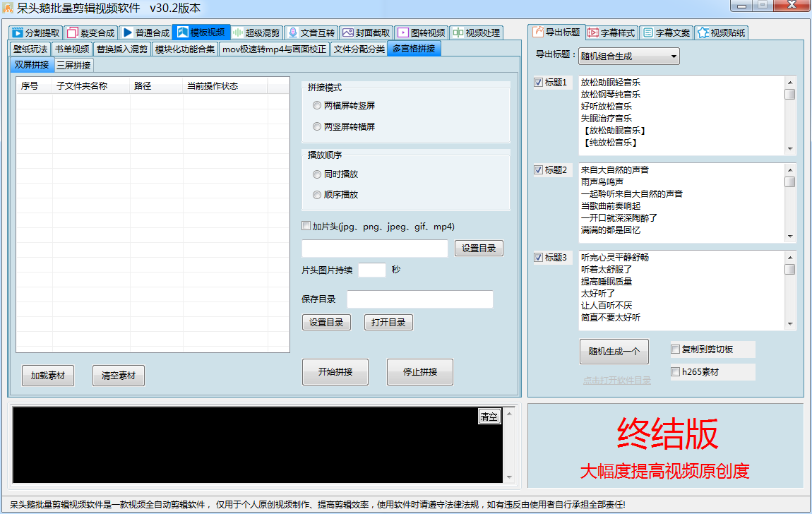Switch to the 壁纸玩法 tab
This screenshot has height=514, width=812.
(x=30, y=49)
